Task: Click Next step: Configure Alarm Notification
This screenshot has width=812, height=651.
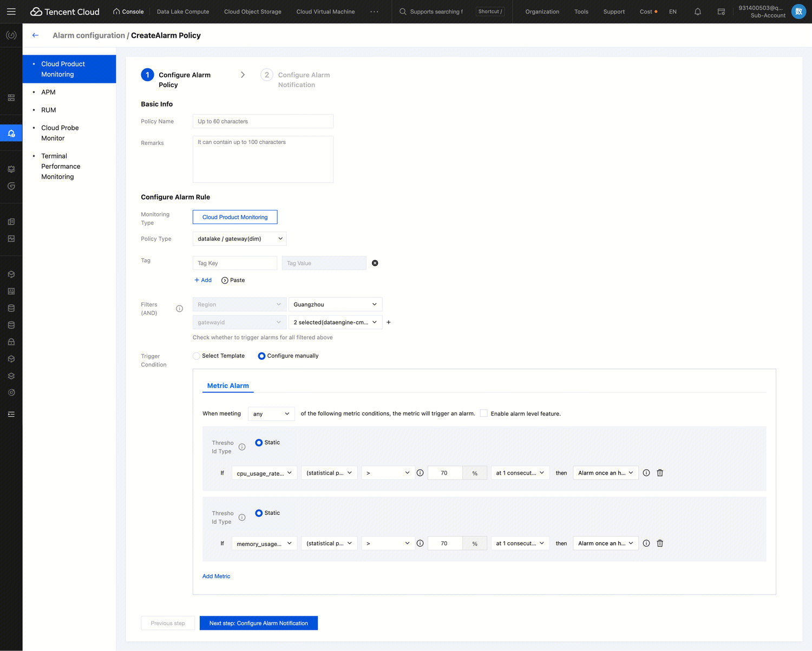Action: click(x=258, y=623)
